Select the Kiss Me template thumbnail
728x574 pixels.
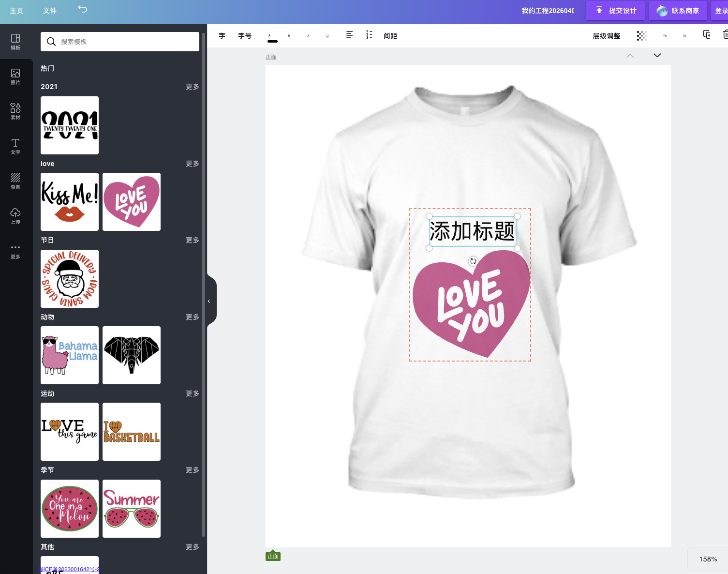(x=69, y=201)
